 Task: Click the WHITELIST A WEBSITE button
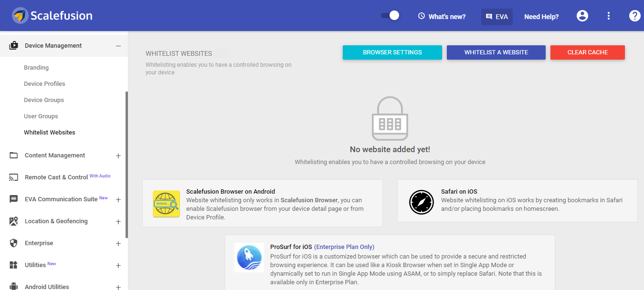[x=496, y=52]
